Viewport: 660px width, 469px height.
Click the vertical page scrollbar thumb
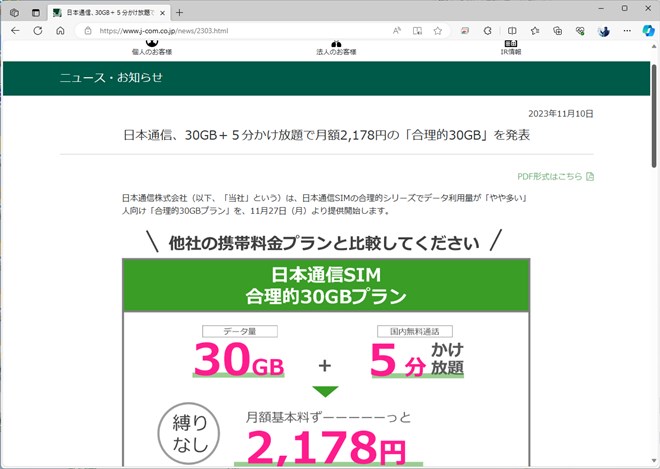coord(655,116)
